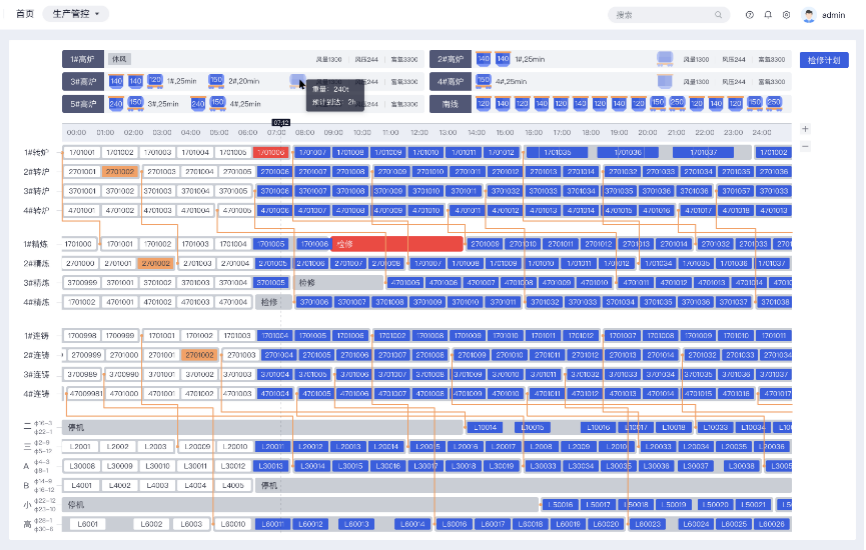Select the 150 ladle car in 4#高炉 row
The width and height of the screenshot is (866, 550).
[x=483, y=81]
